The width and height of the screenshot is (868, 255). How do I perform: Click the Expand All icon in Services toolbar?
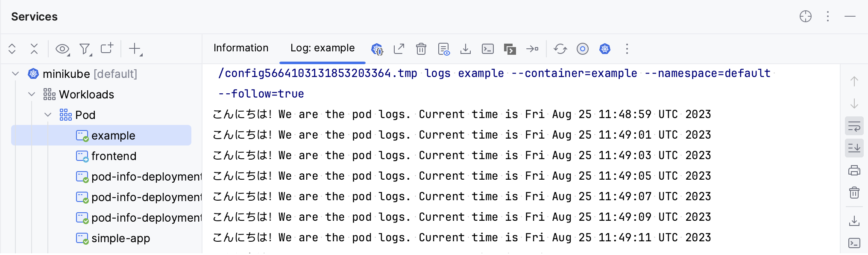12,49
